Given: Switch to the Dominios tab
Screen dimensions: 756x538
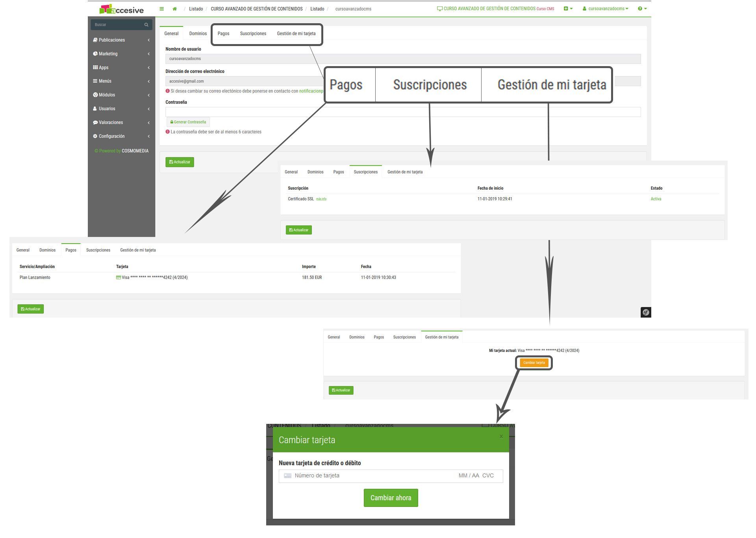Looking at the screenshot, I should (198, 33).
